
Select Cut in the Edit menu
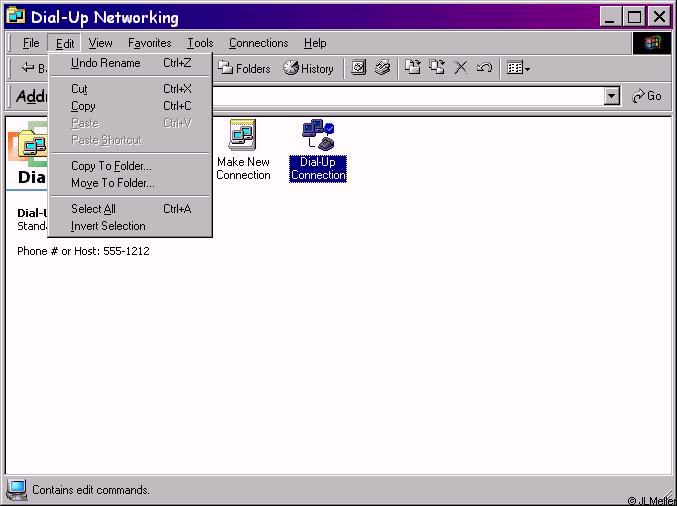point(130,89)
